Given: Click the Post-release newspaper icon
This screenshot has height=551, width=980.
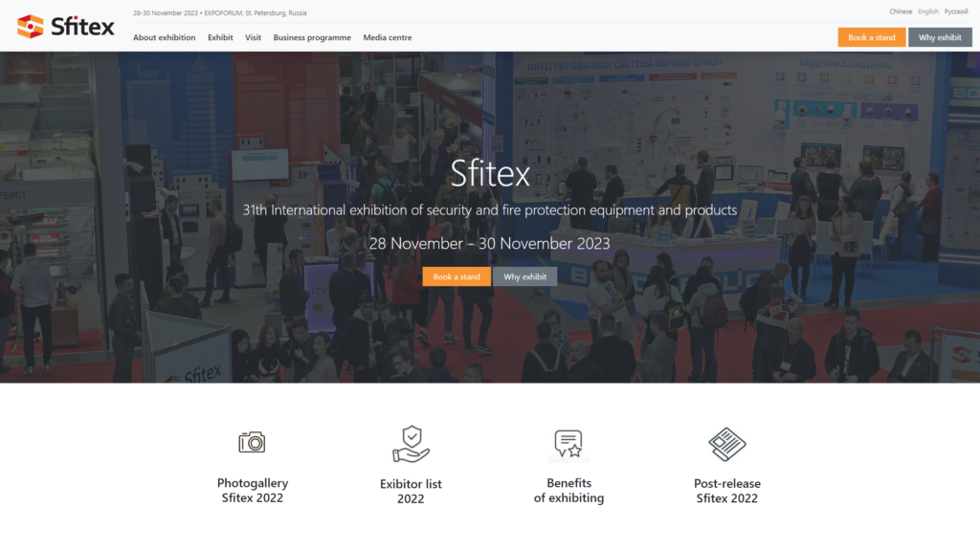Looking at the screenshot, I should pos(727,444).
